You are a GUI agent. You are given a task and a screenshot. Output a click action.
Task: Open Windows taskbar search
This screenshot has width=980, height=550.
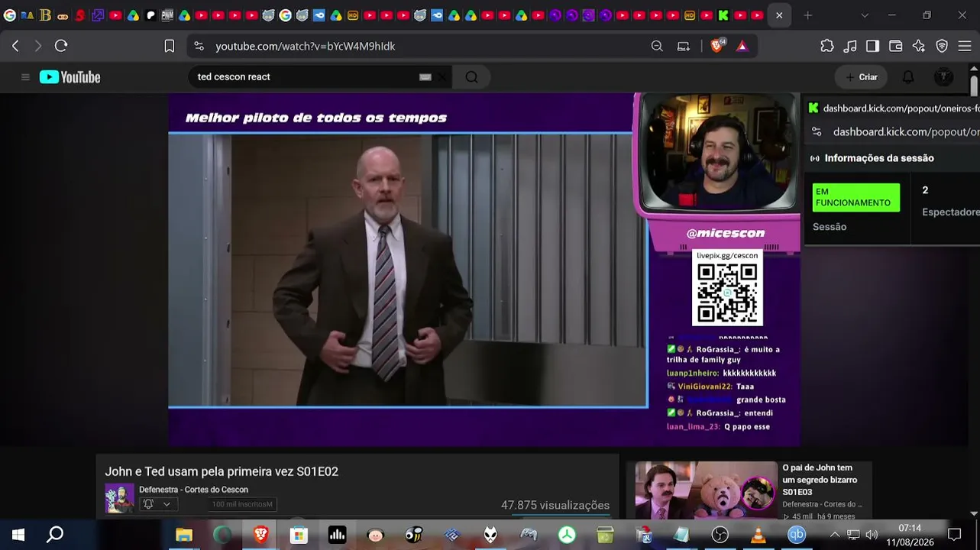pyautogui.click(x=55, y=535)
